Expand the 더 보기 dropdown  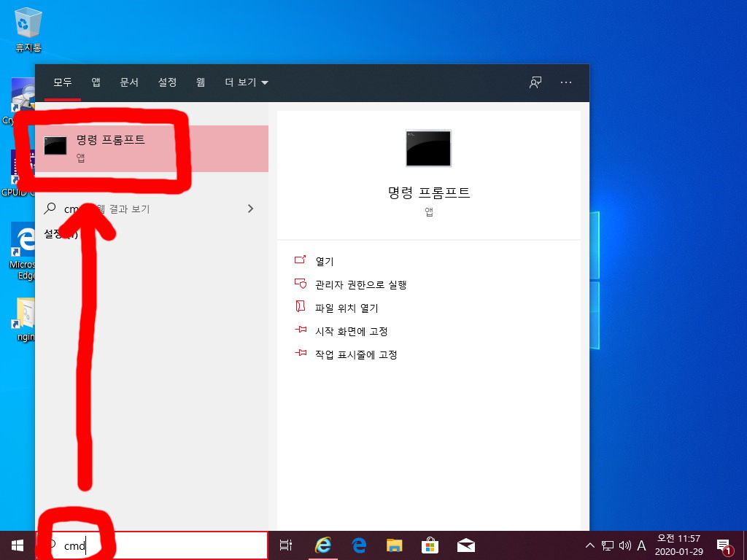pos(247,82)
